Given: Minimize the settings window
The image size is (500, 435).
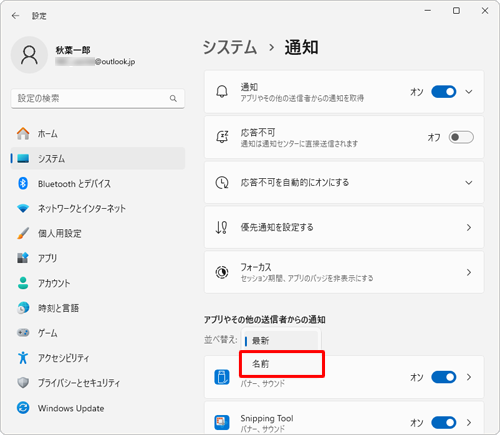Looking at the screenshot, I should (x=428, y=11).
